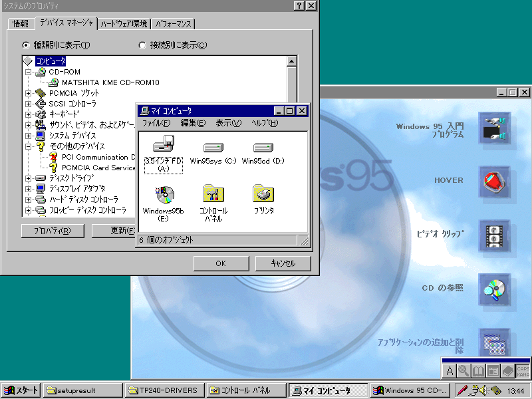
Task: Select the Win95sys (C:) drive icon
Action: 213,147
